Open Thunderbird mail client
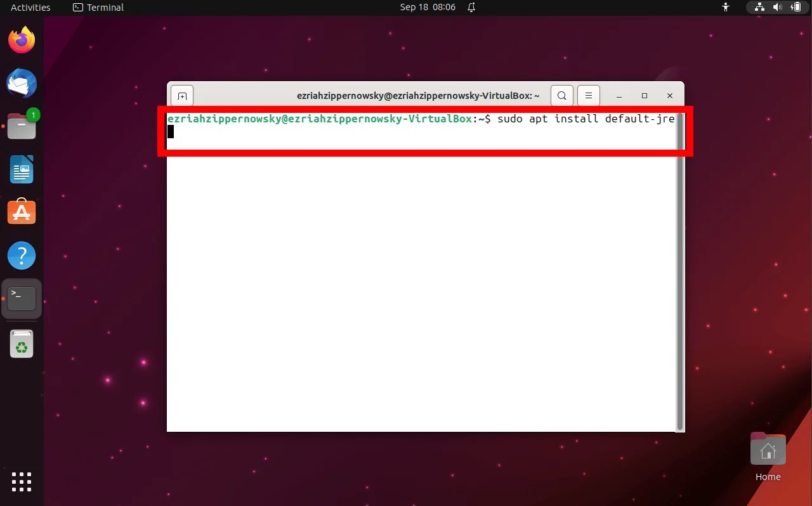The width and height of the screenshot is (812, 506). tap(22, 83)
